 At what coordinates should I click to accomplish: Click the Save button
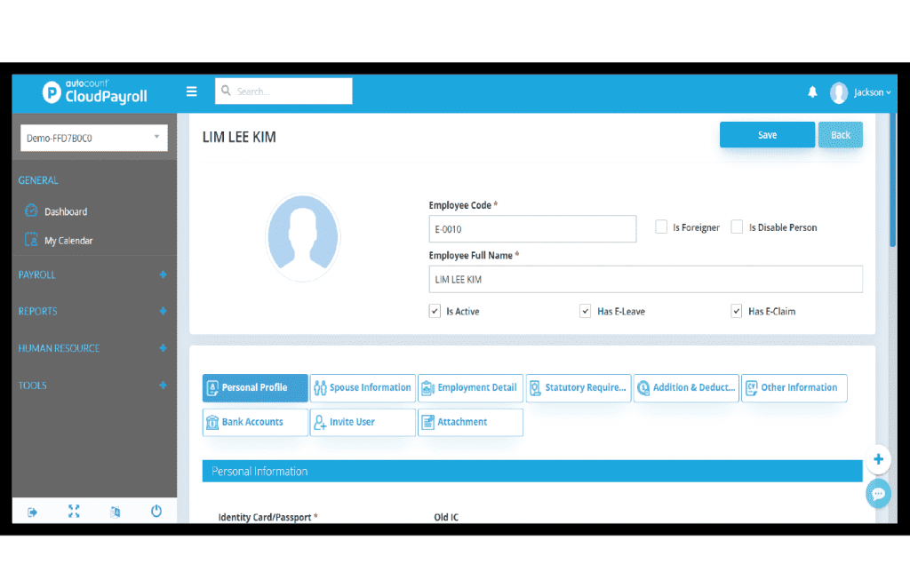[x=767, y=135]
